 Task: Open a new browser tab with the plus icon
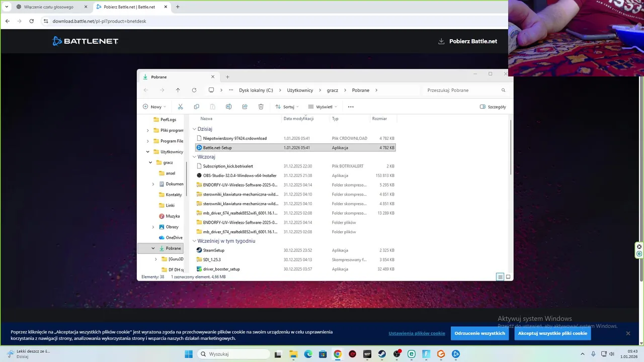178,7
